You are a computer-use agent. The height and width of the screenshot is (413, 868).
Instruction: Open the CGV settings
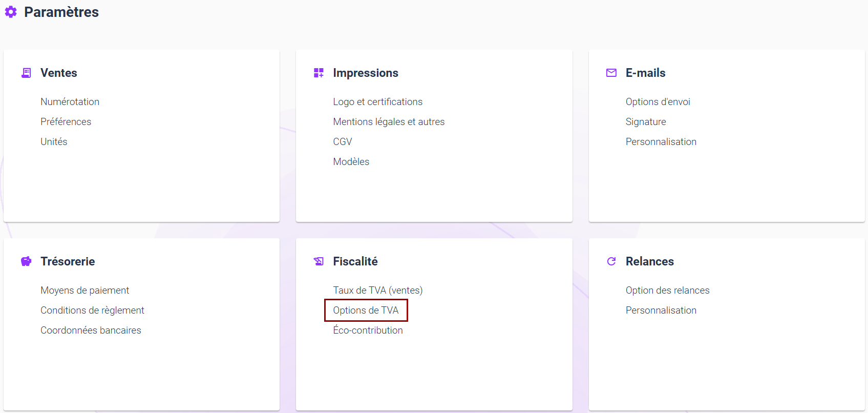[343, 141]
